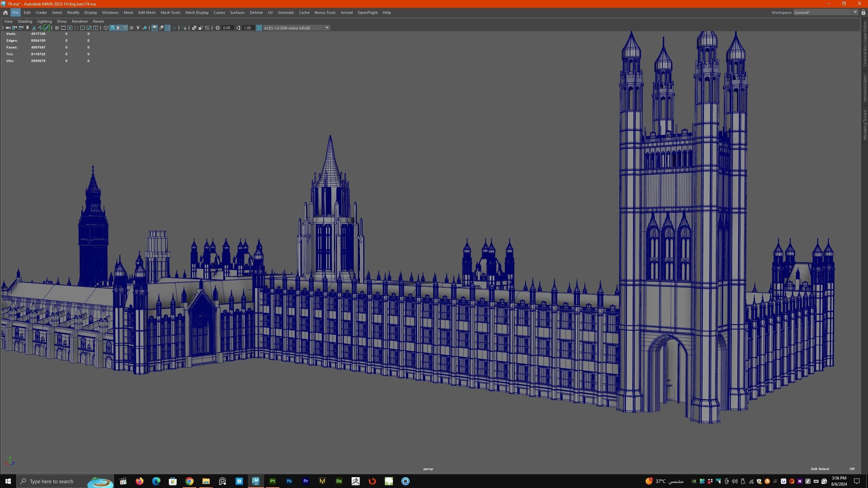Viewport: 868px width, 488px height.
Task: Enable Use All Lights bulb icon
Action: coord(138,28)
